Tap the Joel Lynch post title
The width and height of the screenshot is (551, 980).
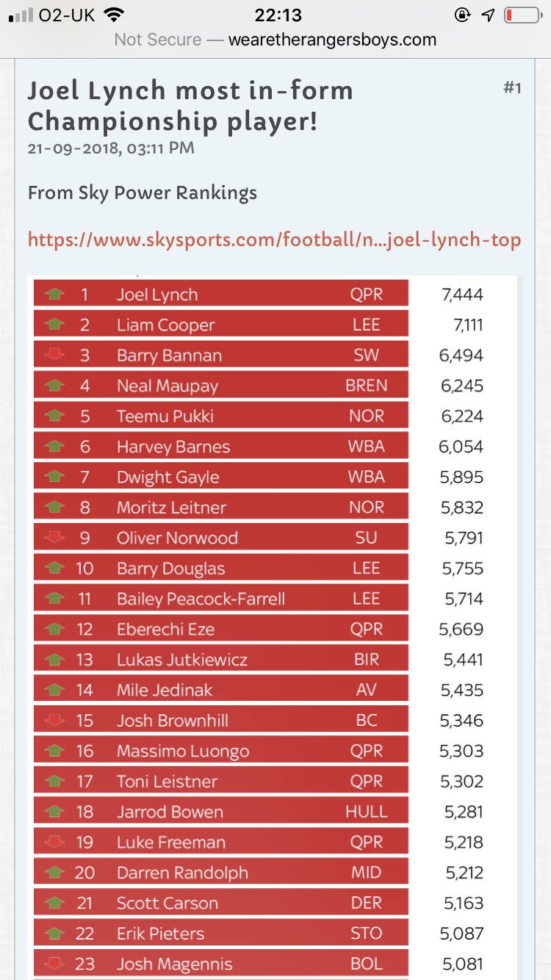pos(191,106)
